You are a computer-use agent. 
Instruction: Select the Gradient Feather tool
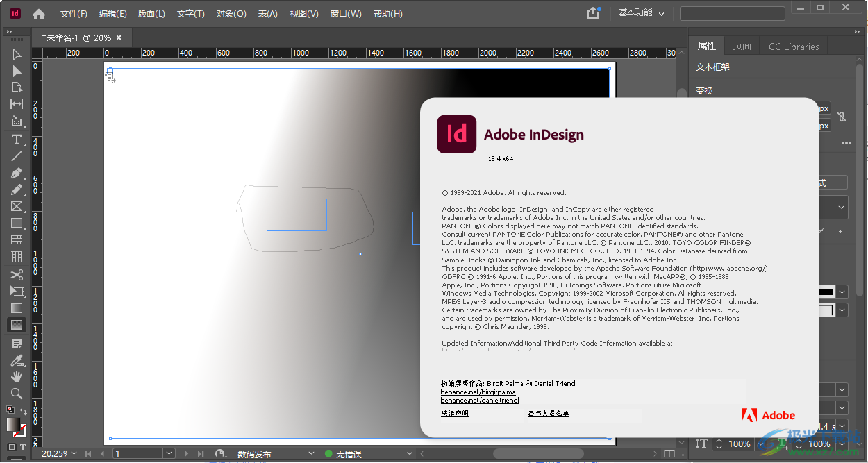click(17, 325)
